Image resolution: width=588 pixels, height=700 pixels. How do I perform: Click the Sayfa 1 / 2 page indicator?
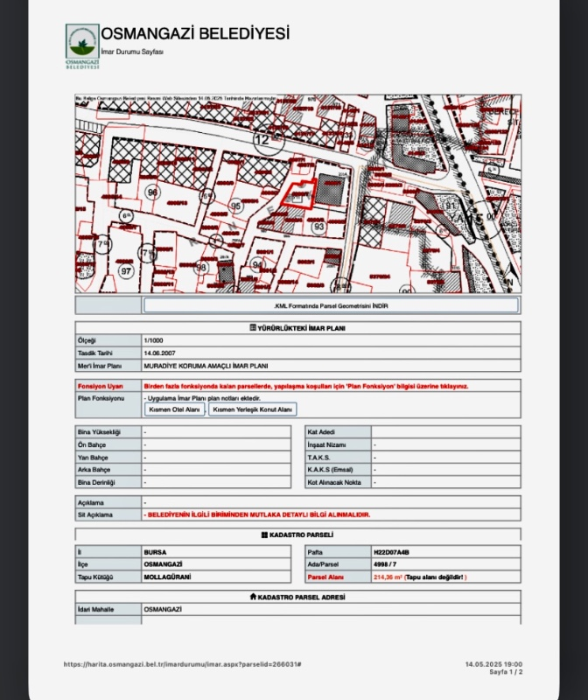click(506, 671)
